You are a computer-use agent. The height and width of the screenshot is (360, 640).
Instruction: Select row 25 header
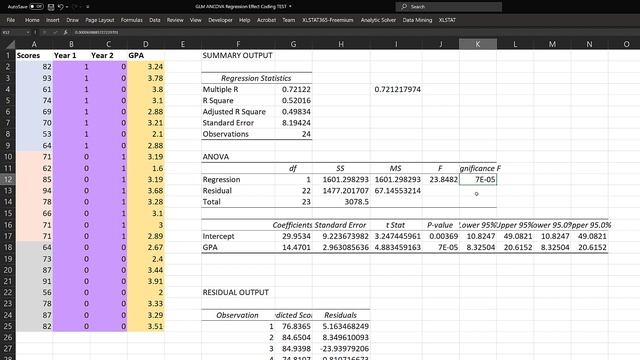point(8,326)
